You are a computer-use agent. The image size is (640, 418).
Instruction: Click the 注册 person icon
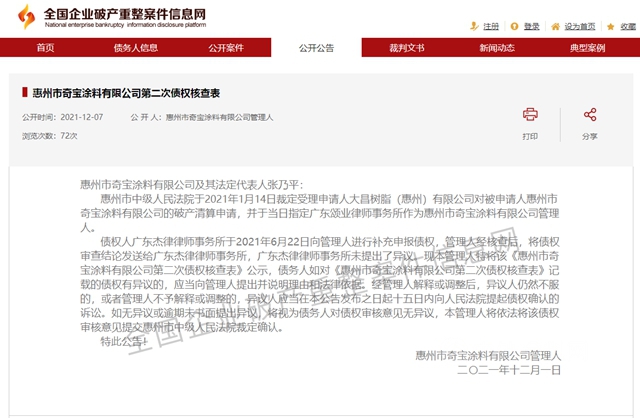(x=474, y=27)
